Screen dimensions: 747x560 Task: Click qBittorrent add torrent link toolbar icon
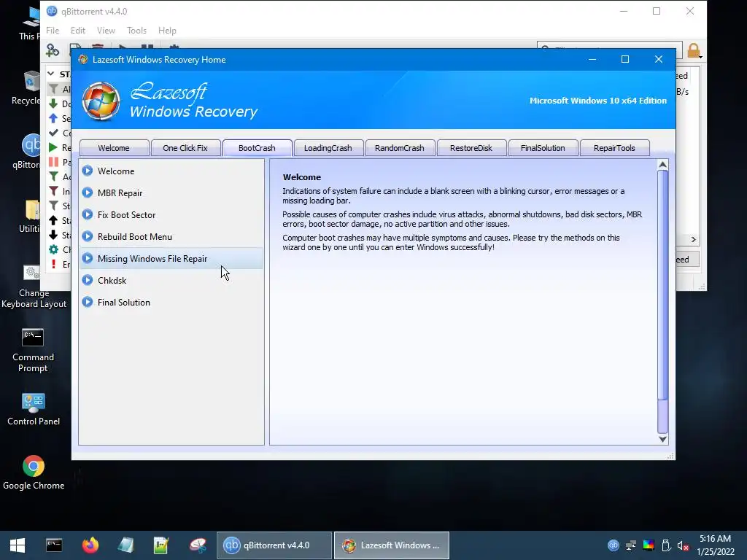53,49
